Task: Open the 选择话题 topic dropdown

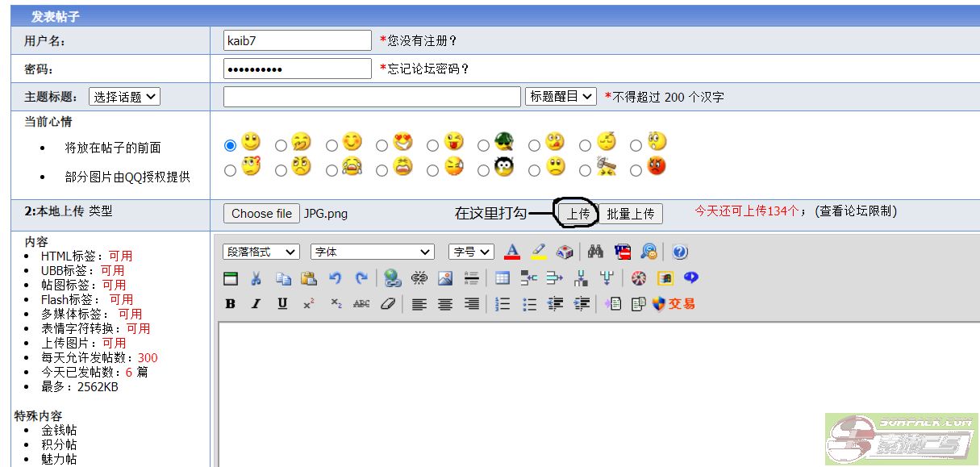Action: pos(124,97)
